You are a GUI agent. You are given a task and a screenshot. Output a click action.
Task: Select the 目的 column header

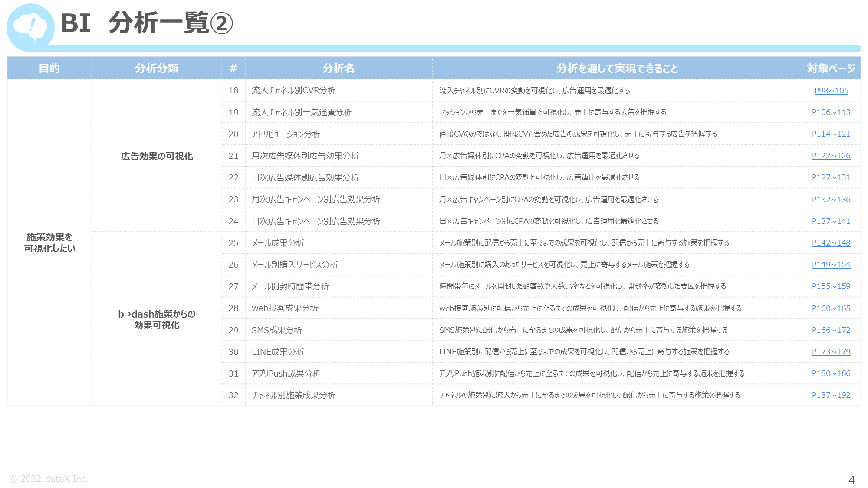pyautogui.click(x=49, y=68)
